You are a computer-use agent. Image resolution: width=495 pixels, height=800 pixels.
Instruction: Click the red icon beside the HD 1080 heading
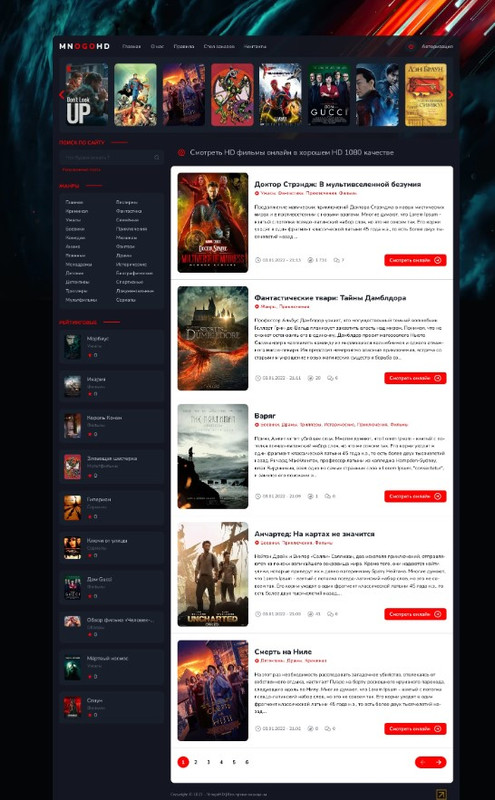(181, 153)
